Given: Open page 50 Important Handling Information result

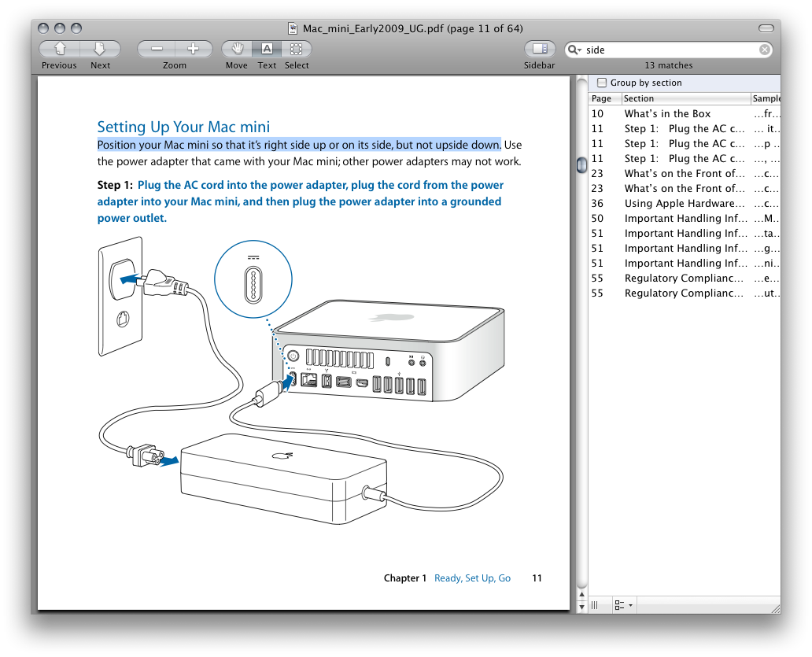Looking at the screenshot, I should click(685, 219).
